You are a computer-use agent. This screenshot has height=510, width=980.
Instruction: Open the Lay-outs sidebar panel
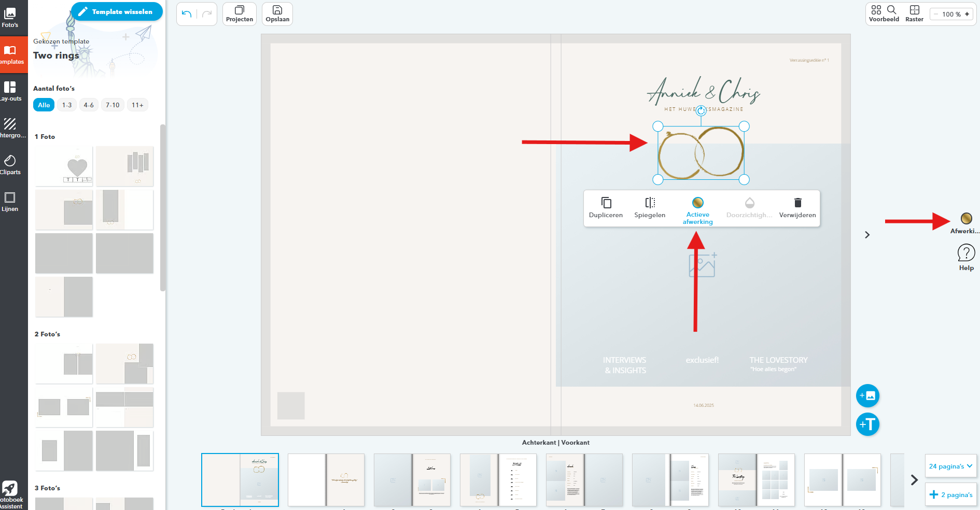10,91
